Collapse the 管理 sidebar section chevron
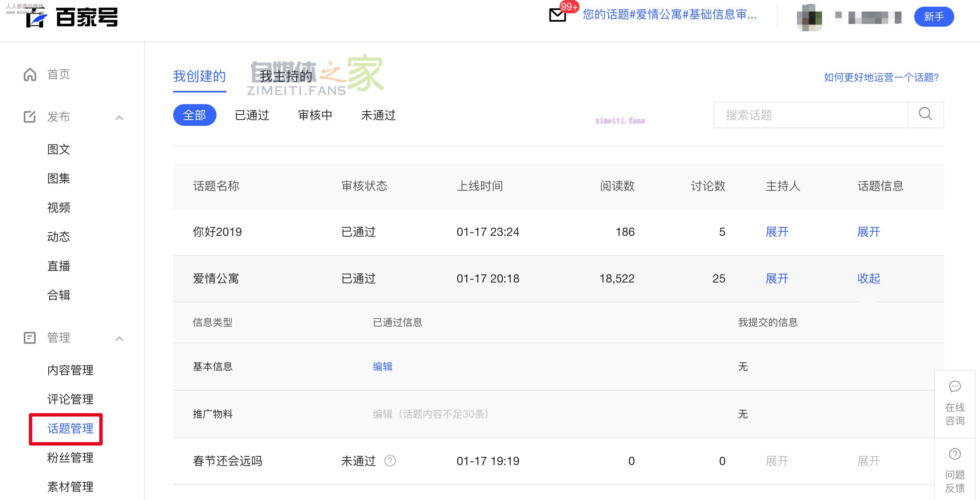The width and height of the screenshot is (980, 500). coord(119,339)
